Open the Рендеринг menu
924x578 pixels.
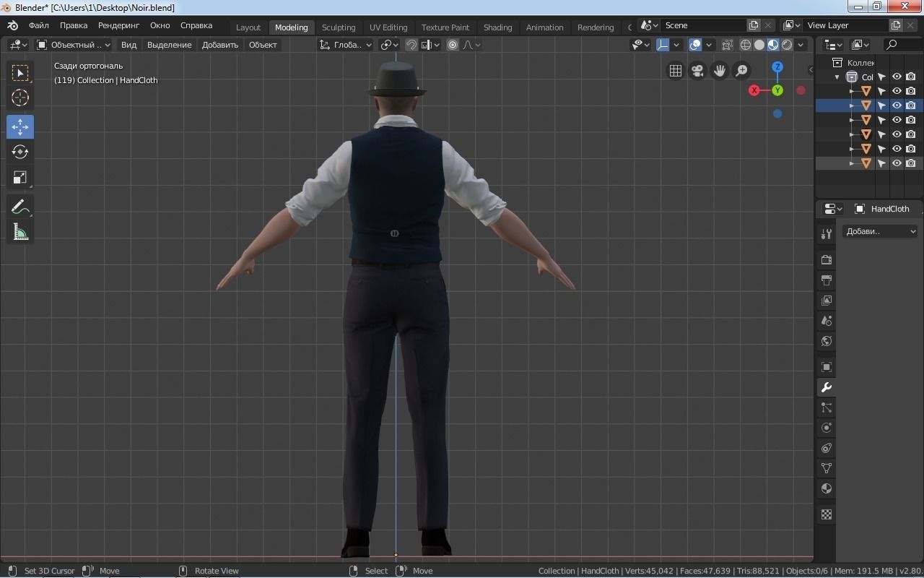119,25
